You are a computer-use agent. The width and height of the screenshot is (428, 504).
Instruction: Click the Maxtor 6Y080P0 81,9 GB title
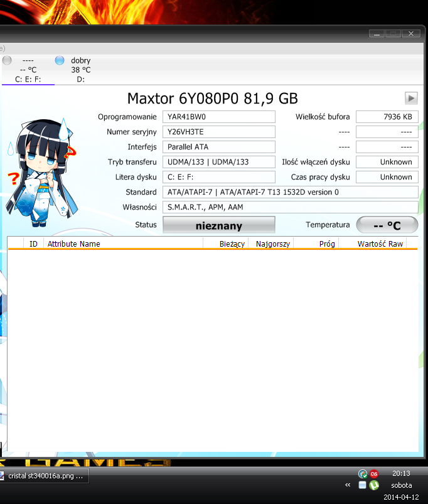click(x=212, y=99)
